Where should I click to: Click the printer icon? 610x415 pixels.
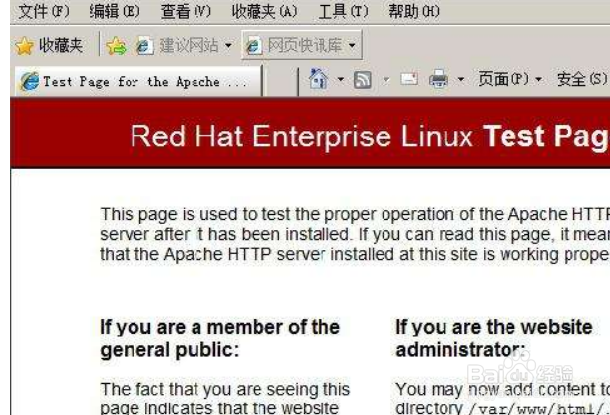click(438, 79)
